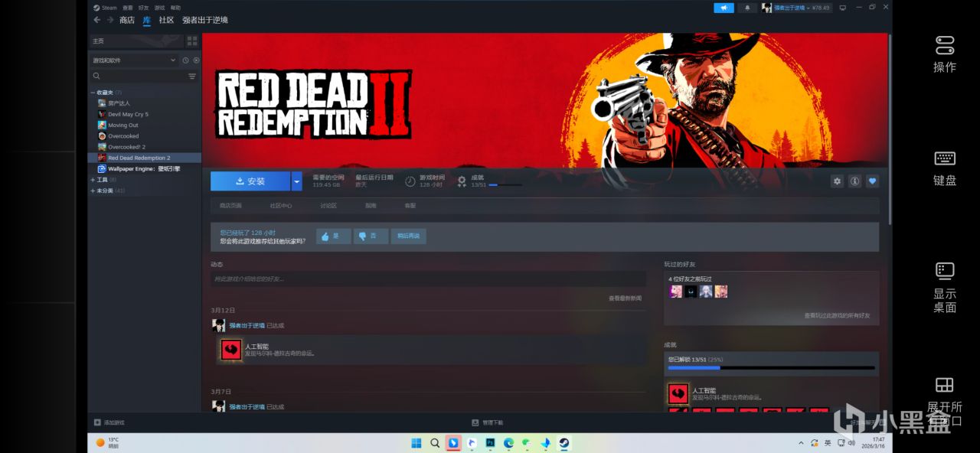Switch to Big Picture mode via monitor icon
The image size is (980, 453).
click(x=843, y=8)
